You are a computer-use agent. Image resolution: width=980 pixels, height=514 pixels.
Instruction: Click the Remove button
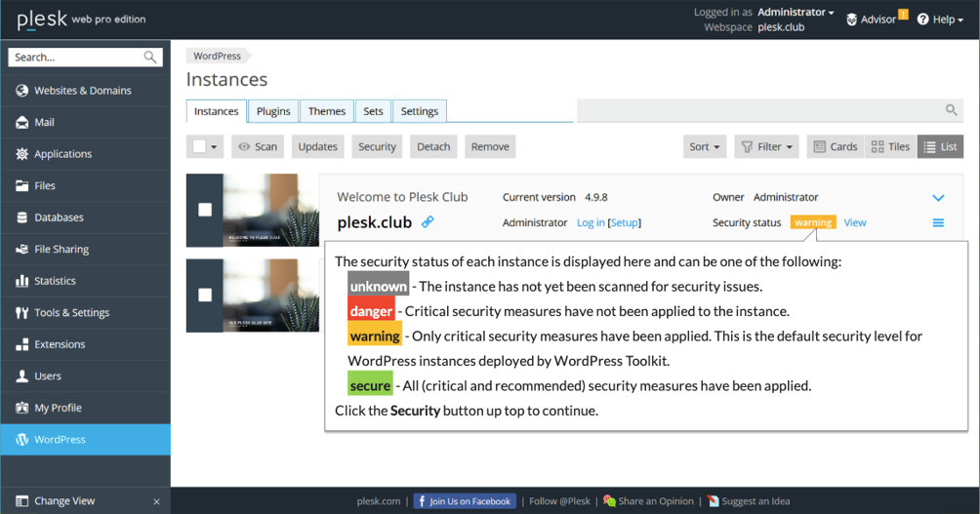(490, 146)
